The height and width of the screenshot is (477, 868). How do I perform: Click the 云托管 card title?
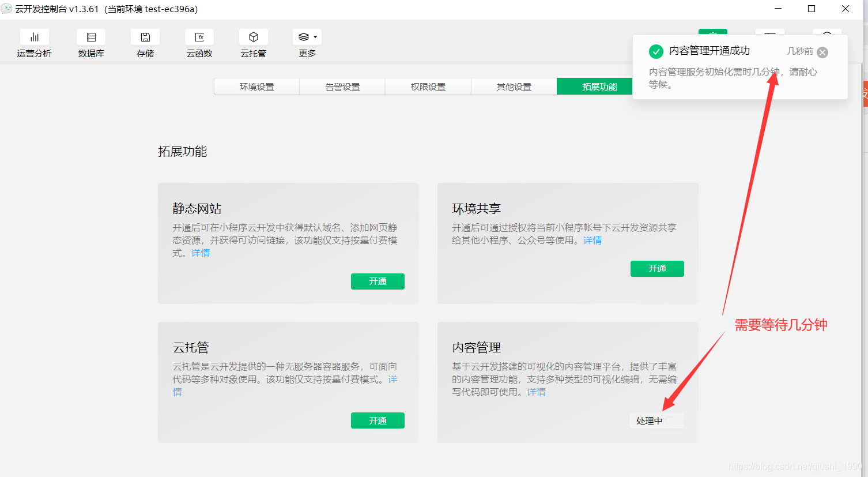coord(191,348)
